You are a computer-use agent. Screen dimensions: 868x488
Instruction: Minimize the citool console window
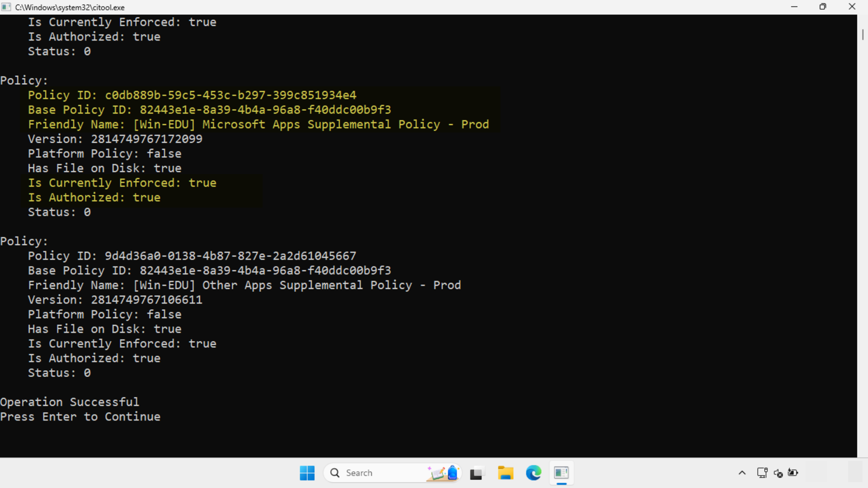coord(794,7)
